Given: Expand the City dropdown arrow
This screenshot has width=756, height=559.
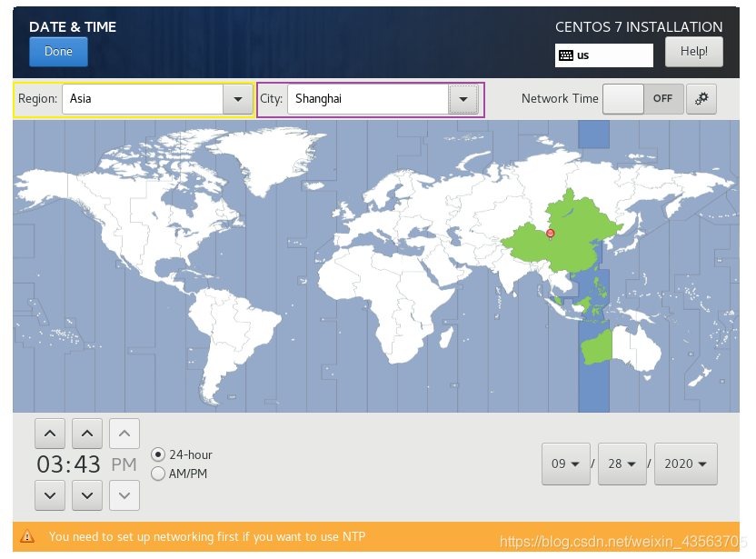Looking at the screenshot, I should point(463,99).
